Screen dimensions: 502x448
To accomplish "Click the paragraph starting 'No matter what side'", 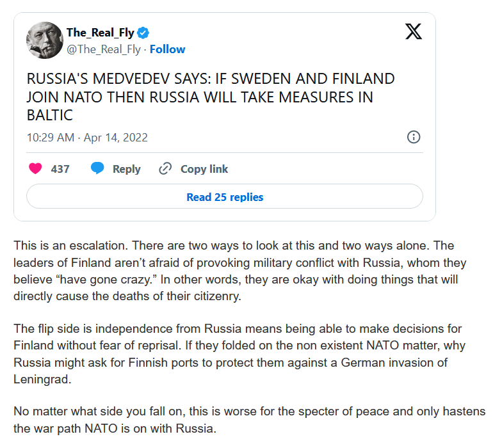I will pos(250,420).
